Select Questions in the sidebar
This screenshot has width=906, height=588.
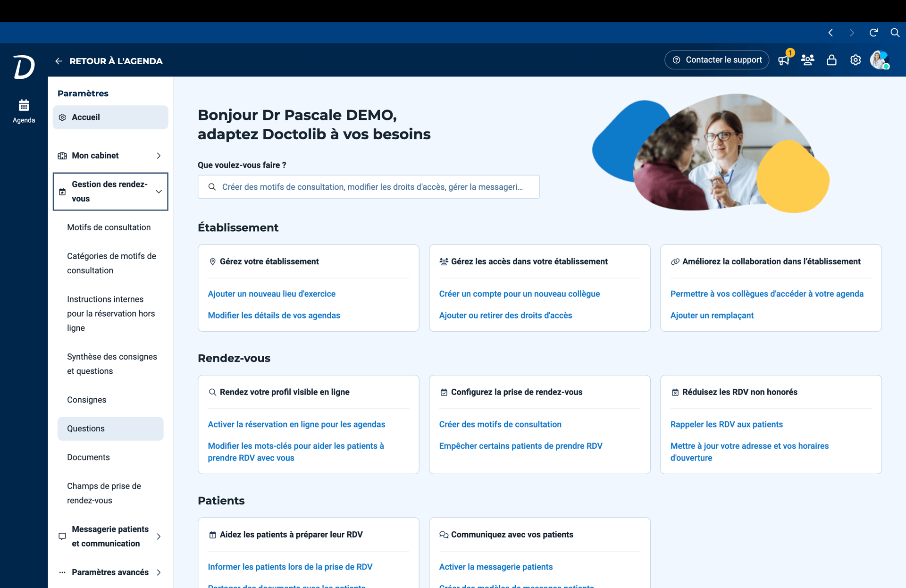coord(110,428)
